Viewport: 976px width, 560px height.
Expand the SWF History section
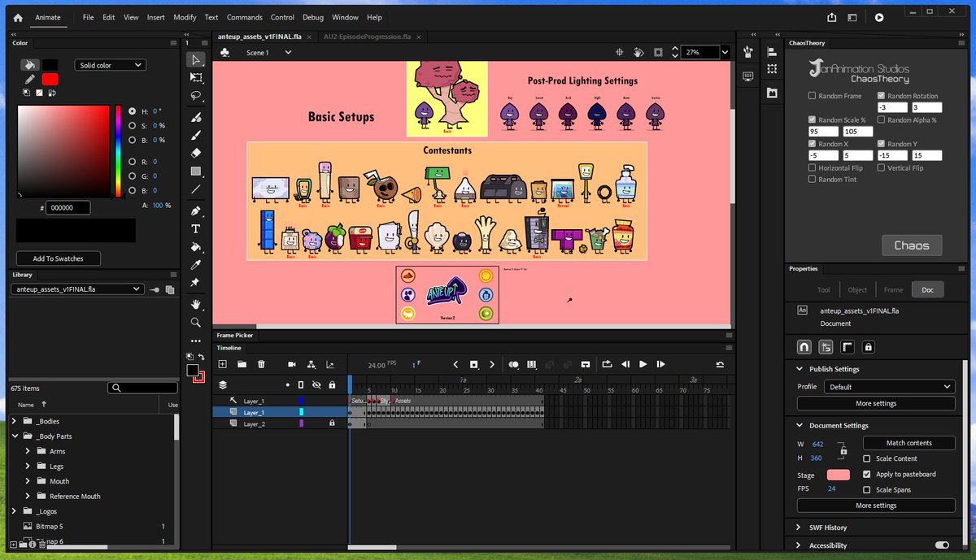tap(799, 527)
